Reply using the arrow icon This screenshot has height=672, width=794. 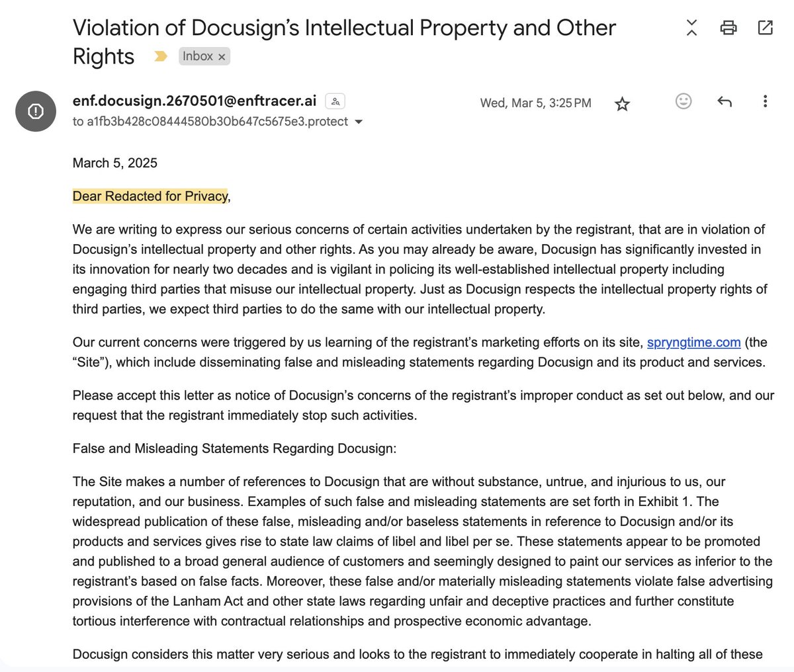[x=725, y=101]
